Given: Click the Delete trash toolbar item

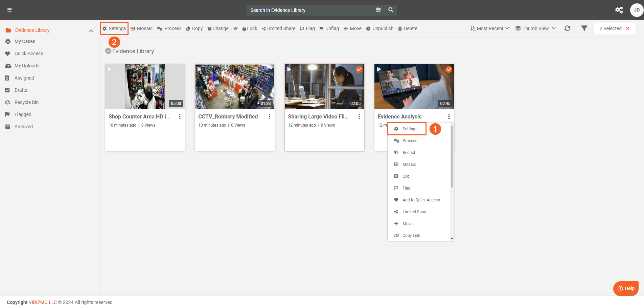Looking at the screenshot, I should pyautogui.click(x=407, y=28).
